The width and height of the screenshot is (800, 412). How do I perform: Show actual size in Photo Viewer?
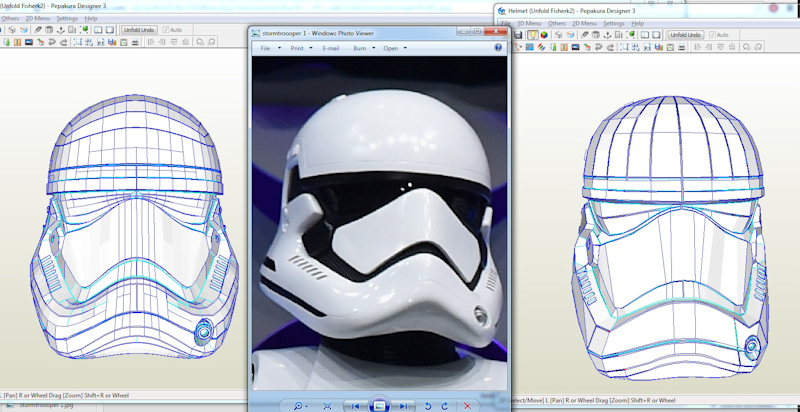click(328, 406)
